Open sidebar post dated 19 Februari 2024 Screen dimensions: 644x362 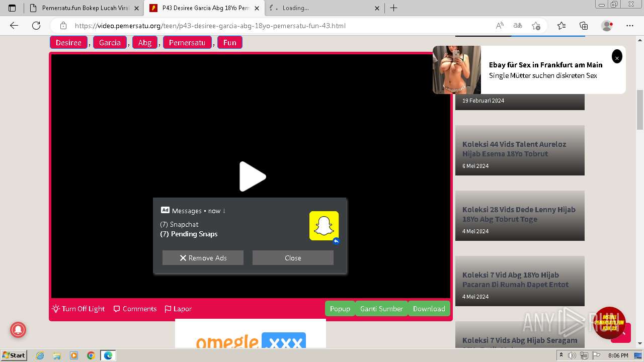tap(520, 101)
